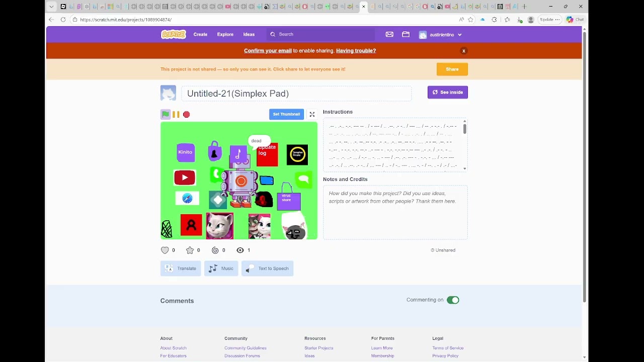The width and height of the screenshot is (644, 362).
Task: Open austinlentino account dropdown
Action: click(x=441, y=35)
